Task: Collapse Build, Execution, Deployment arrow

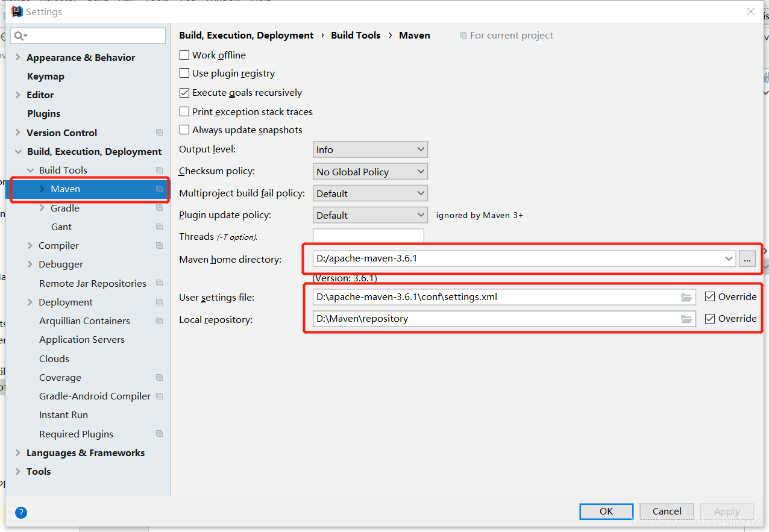Action: point(18,152)
